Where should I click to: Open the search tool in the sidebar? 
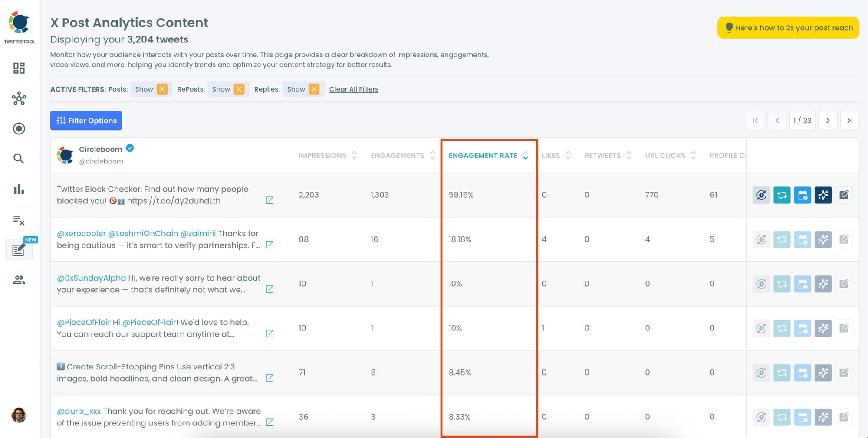click(x=19, y=159)
